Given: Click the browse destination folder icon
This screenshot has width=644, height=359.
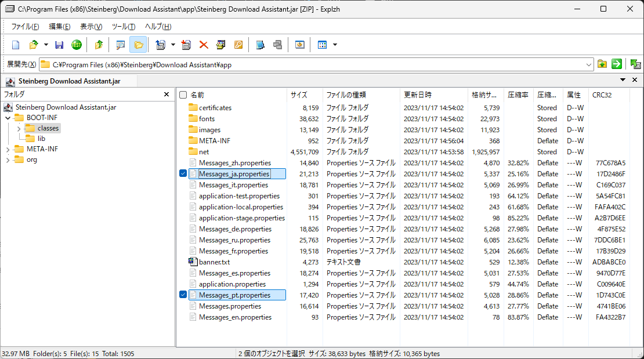Looking at the screenshot, I should [x=602, y=64].
